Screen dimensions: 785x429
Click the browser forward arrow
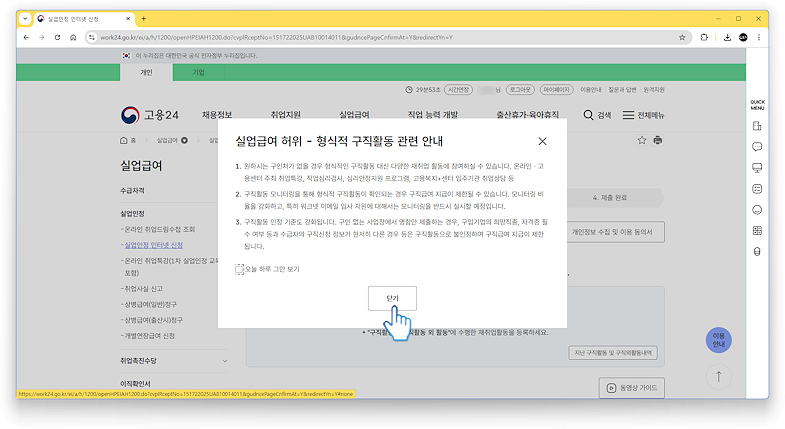click(x=42, y=38)
